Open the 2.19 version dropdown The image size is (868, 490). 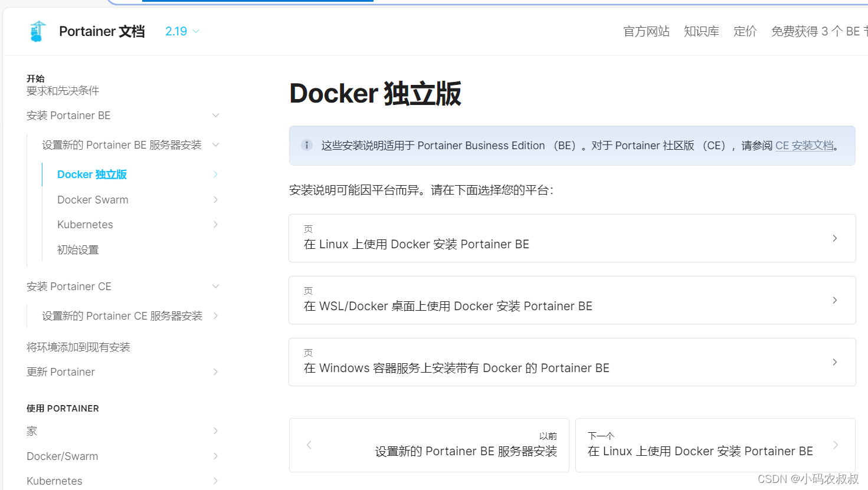tap(182, 31)
